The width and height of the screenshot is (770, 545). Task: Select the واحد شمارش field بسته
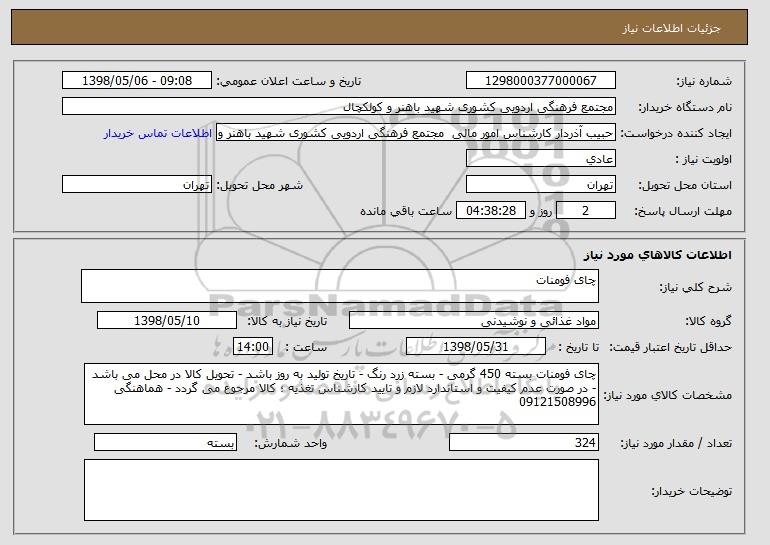(x=165, y=442)
